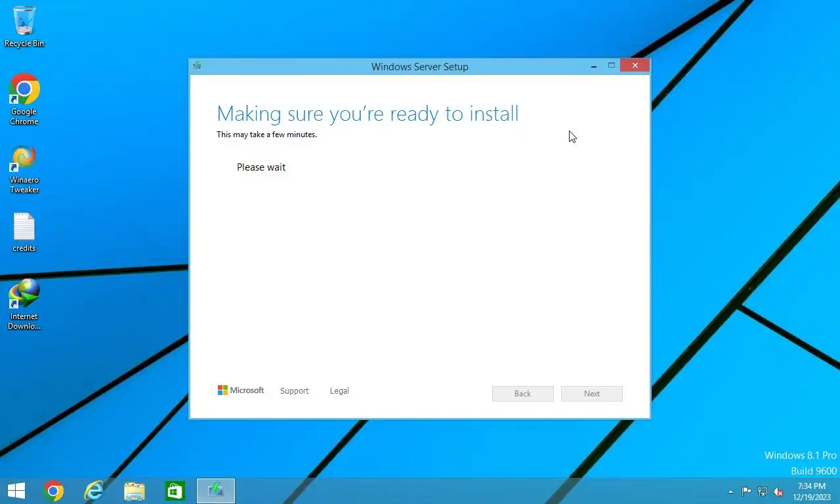Open the Windows Start button
Image resolution: width=840 pixels, height=504 pixels.
point(16,491)
